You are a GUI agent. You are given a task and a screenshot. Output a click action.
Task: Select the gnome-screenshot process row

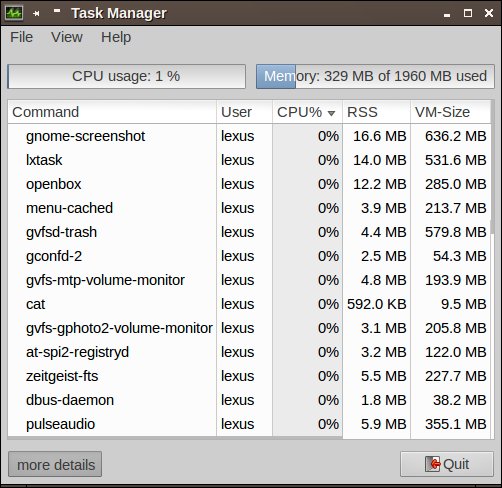click(249, 136)
